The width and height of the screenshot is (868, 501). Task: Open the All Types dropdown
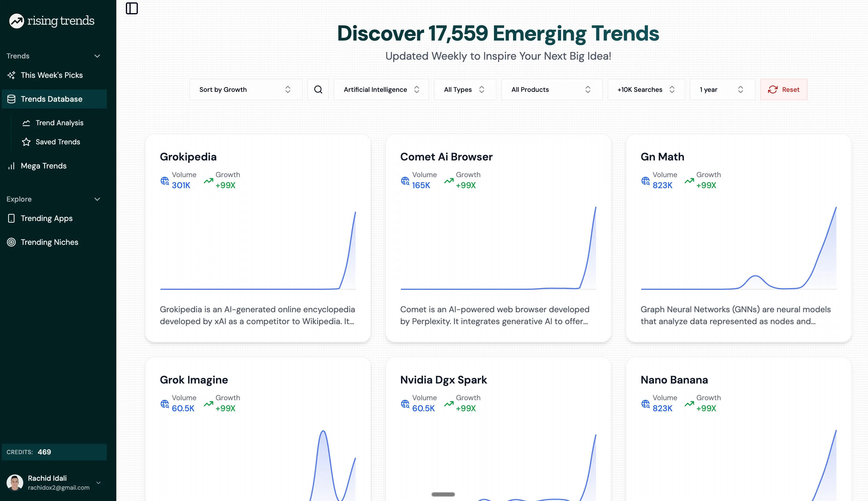[465, 89]
